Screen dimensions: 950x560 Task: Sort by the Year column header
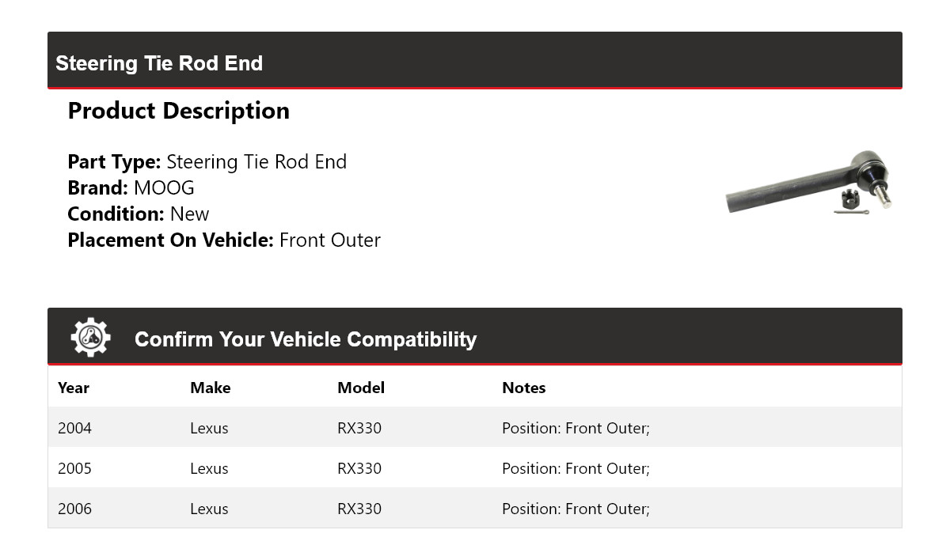[74, 388]
